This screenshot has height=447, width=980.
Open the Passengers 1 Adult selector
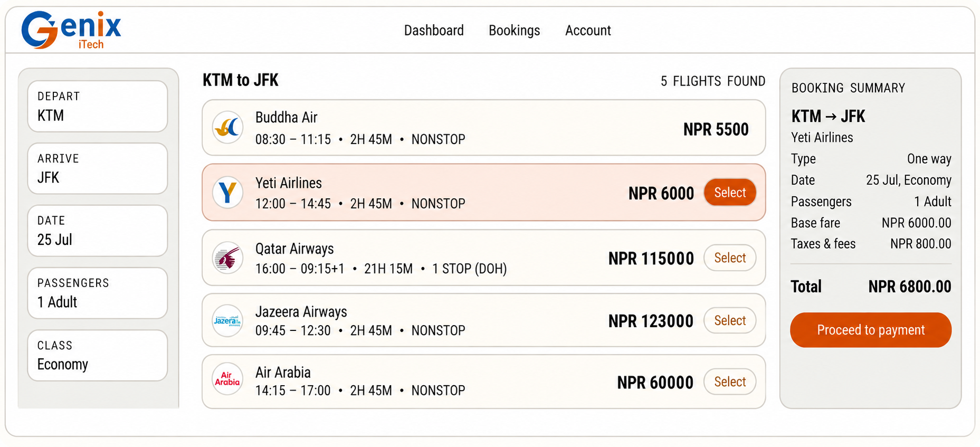click(98, 293)
